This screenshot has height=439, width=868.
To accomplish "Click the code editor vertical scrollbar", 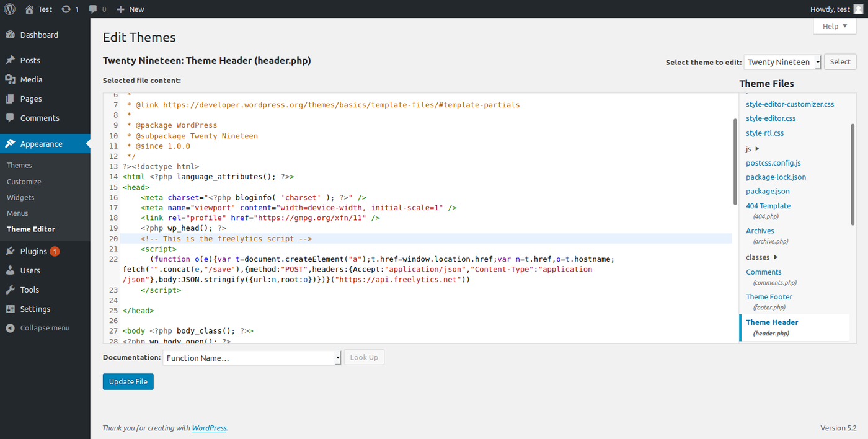I will point(735,161).
